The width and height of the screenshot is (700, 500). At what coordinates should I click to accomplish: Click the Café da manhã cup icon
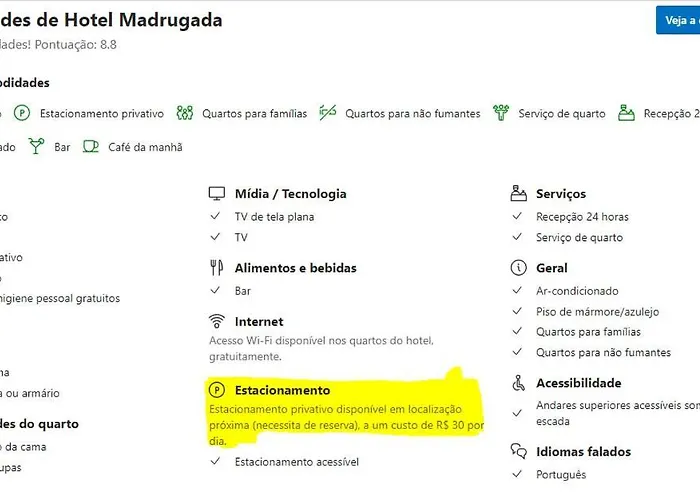tap(91, 146)
